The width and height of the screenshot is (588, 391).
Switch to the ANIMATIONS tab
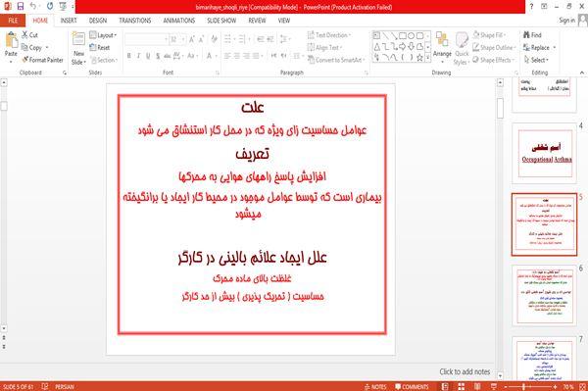tap(179, 21)
